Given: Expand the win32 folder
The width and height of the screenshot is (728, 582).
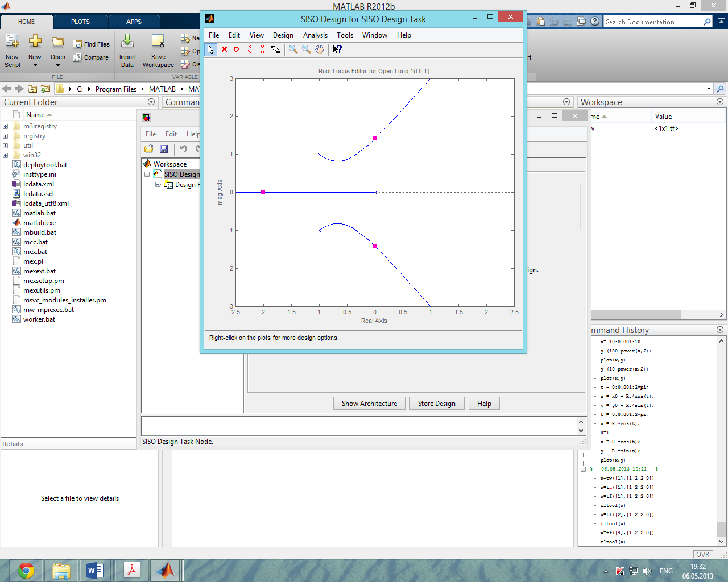Looking at the screenshot, I should [x=5, y=155].
